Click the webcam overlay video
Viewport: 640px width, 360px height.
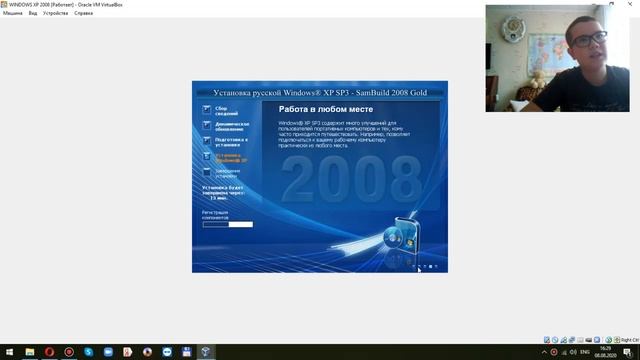point(558,58)
